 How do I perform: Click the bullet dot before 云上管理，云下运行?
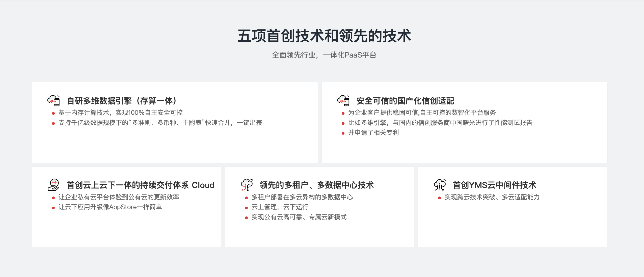[x=247, y=207]
